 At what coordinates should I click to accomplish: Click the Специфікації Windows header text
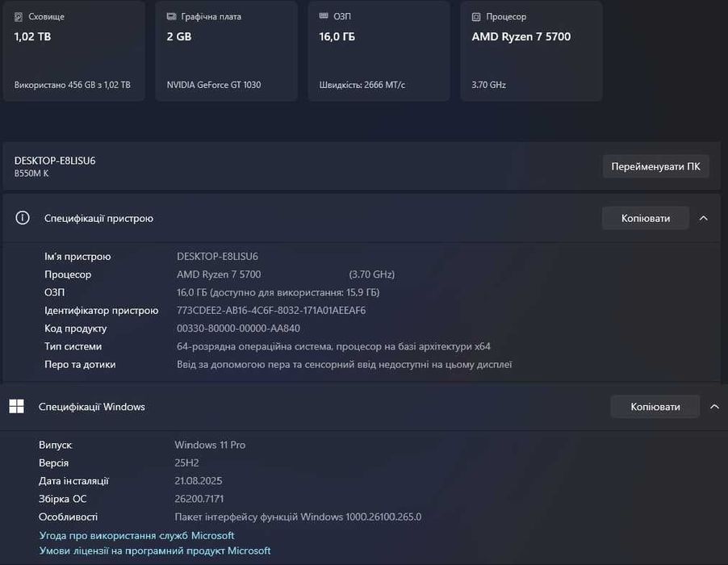point(92,407)
